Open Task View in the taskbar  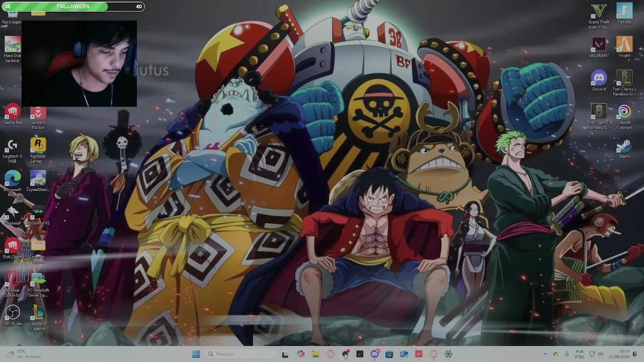coord(285,354)
